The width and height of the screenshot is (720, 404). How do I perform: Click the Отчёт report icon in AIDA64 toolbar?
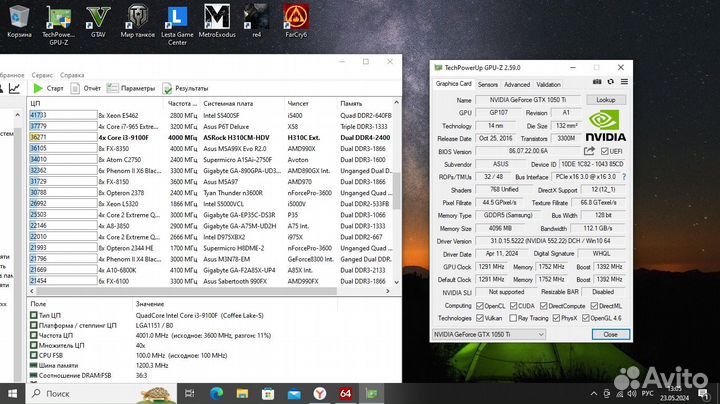[75, 88]
